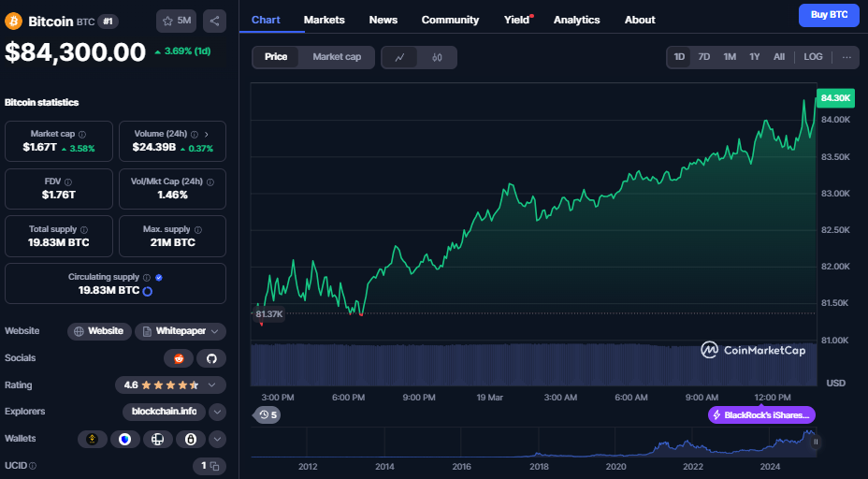Click the Bitcoin logo icon
868x479 pixels.
[13, 21]
